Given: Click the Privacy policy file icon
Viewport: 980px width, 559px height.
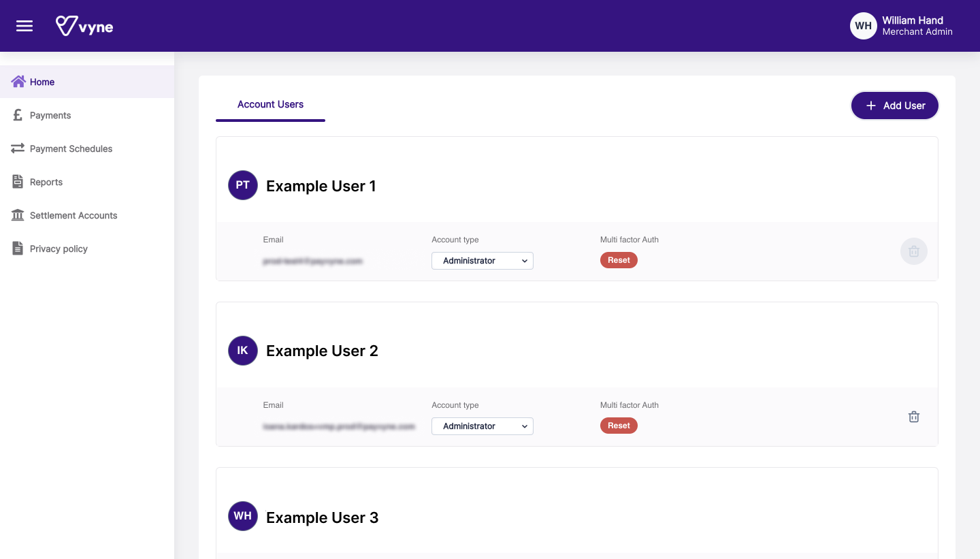Looking at the screenshot, I should 18,249.
